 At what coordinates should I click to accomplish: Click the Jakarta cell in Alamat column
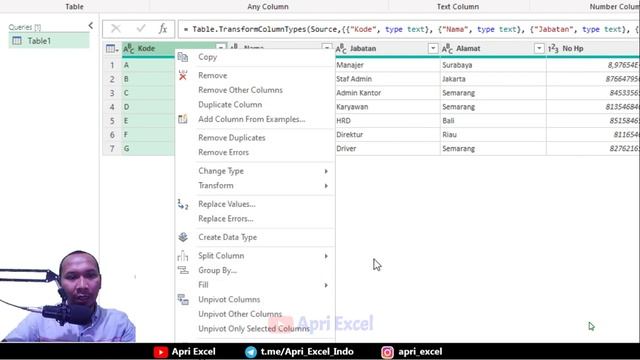coord(493,79)
